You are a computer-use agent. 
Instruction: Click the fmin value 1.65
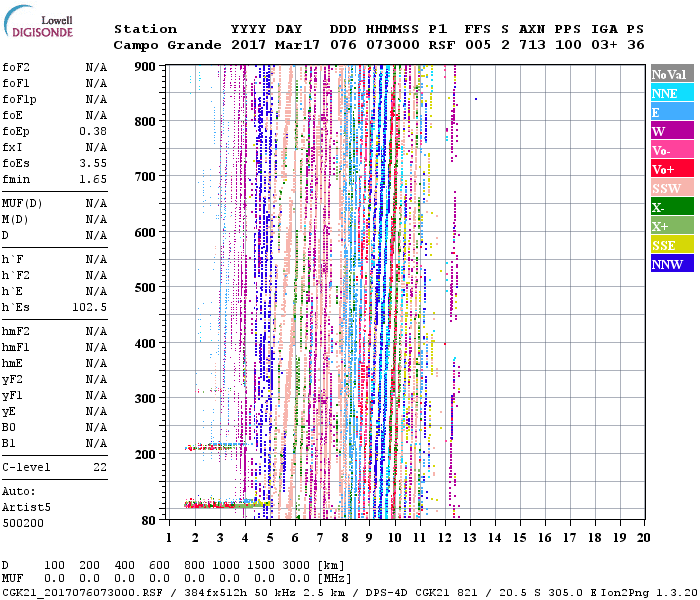pos(93,179)
